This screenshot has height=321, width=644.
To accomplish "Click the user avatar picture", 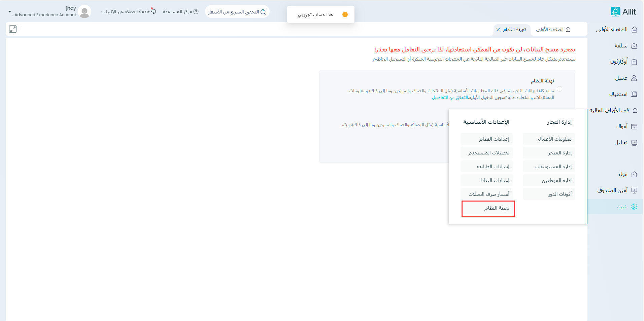I will coord(84,12).
